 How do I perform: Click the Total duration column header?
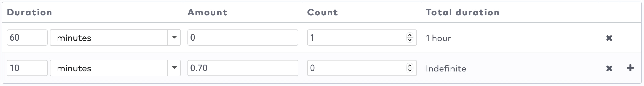[x=462, y=12]
